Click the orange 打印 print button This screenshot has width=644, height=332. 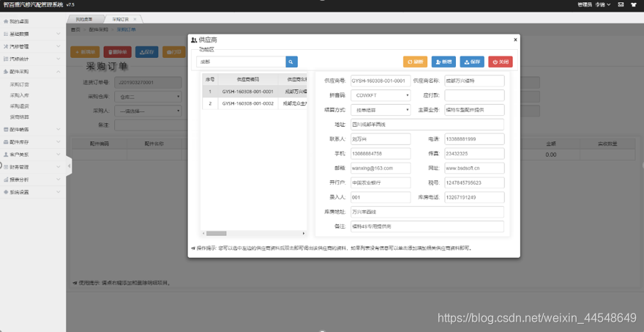[x=173, y=52]
